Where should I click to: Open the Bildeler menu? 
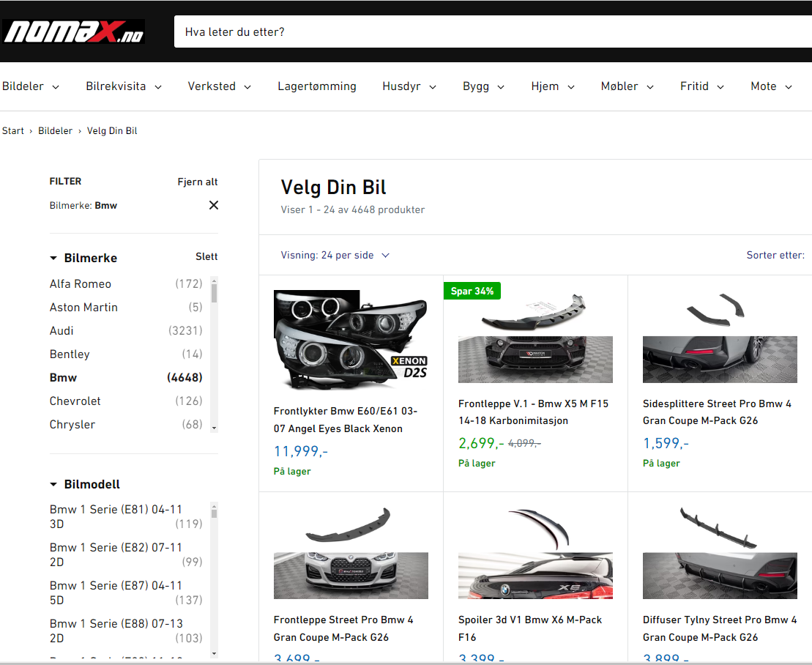(31, 86)
